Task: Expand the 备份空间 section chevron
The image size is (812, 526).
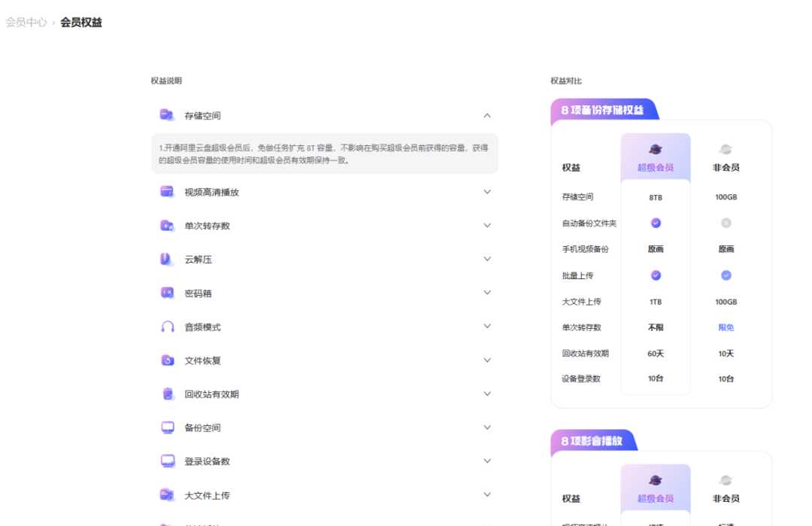Action: [x=486, y=427]
